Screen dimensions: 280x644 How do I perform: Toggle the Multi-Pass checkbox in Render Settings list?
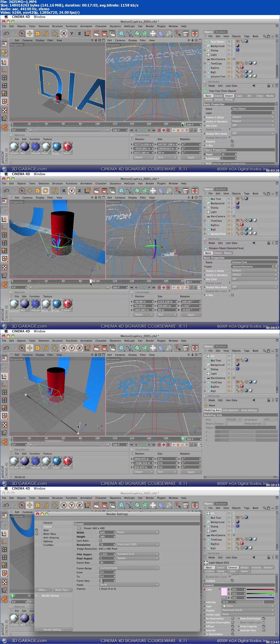click(36, 534)
